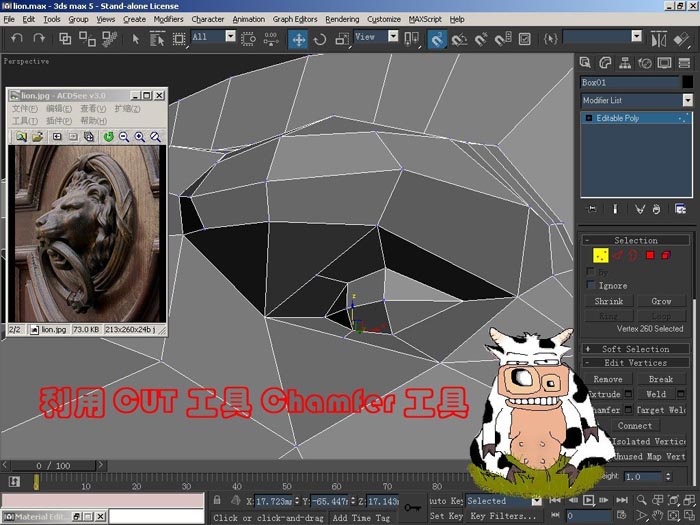Activate the Select and Rotate tool
Screen dimensions: 700x525
point(320,39)
